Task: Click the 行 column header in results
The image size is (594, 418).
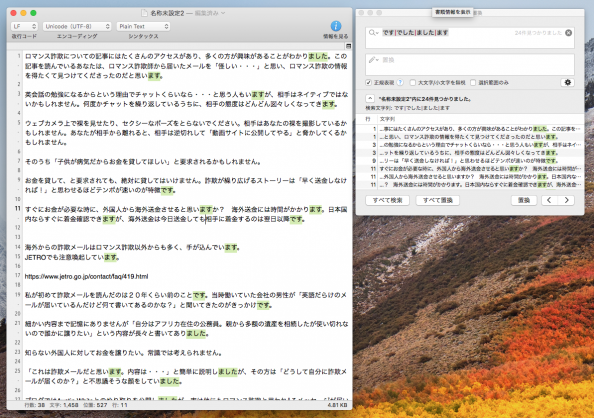Action: (368, 119)
